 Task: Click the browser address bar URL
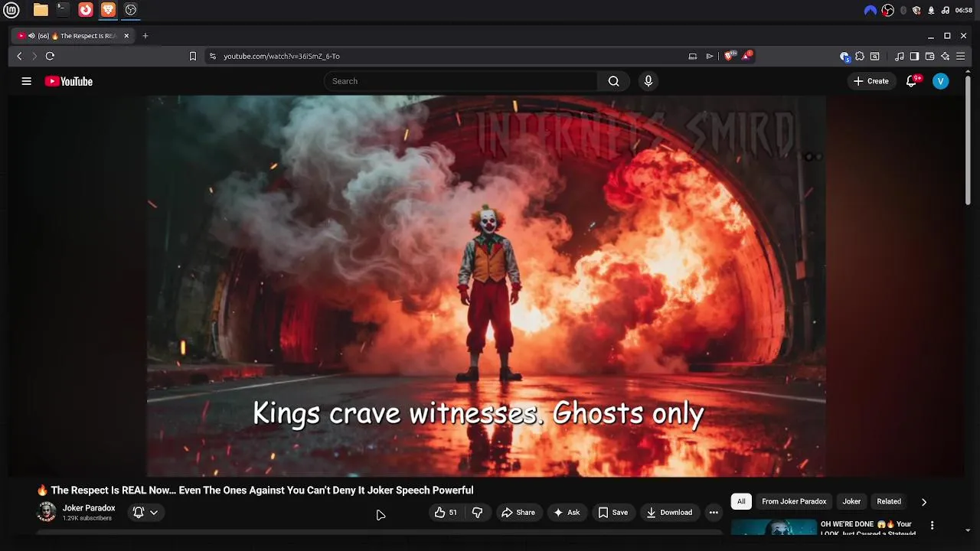[x=282, y=56]
